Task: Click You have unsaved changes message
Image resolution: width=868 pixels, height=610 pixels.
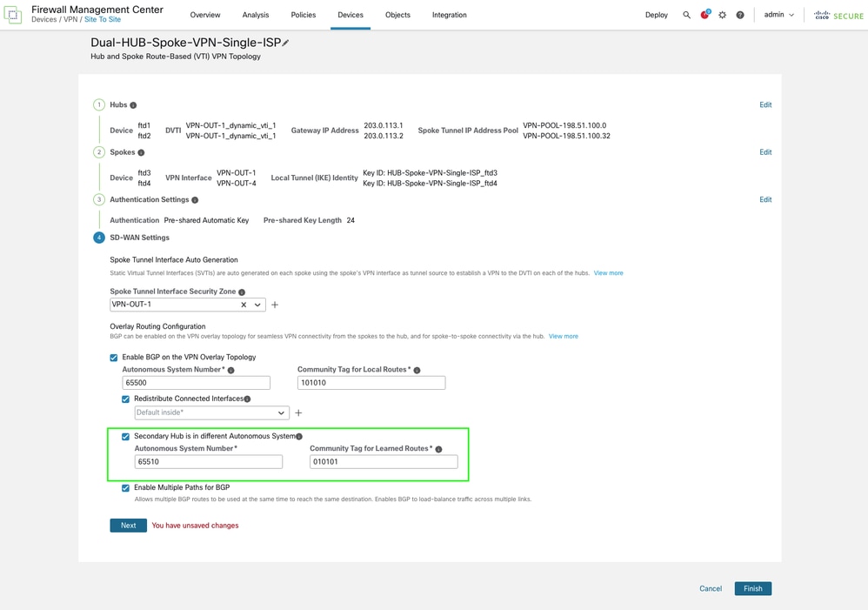Action: point(196,526)
